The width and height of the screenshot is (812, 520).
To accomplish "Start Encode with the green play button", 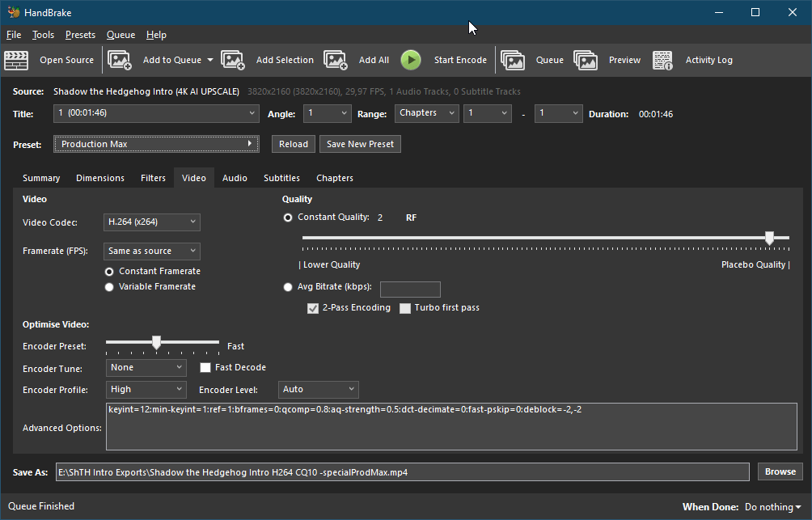I will [x=411, y=60].
